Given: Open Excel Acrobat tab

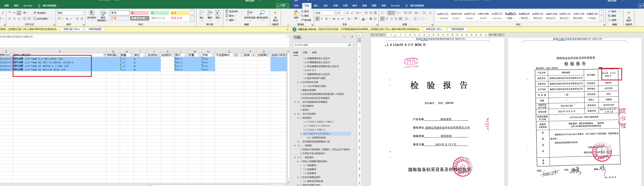Looking at the screenshot, I should pos(28,5).
